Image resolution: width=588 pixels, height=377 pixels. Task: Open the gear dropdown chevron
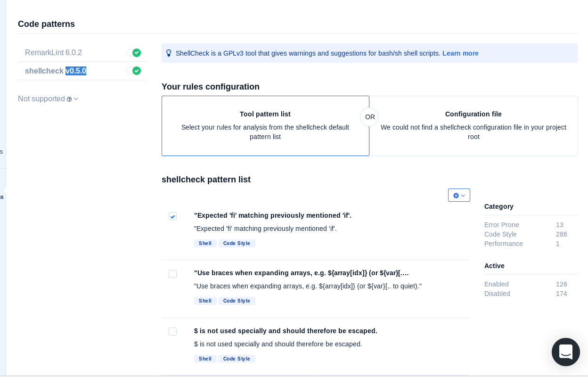coord(462,196)
